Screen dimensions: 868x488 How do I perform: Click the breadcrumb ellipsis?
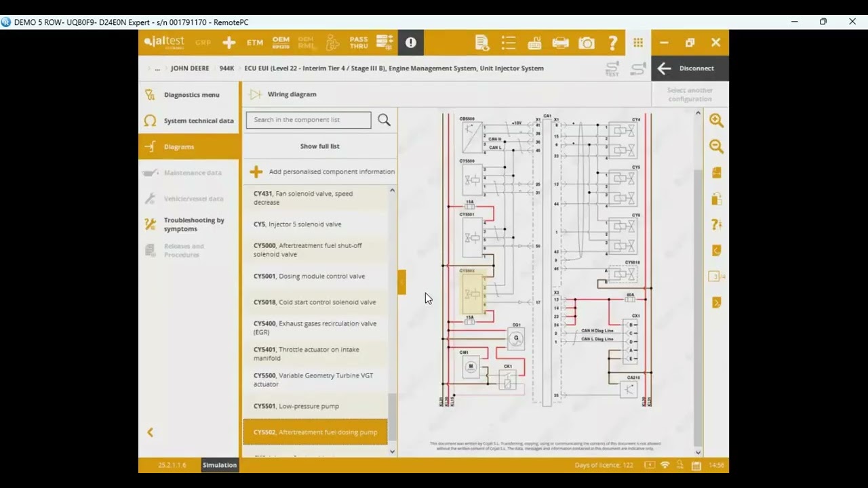(x=157, y=68)
